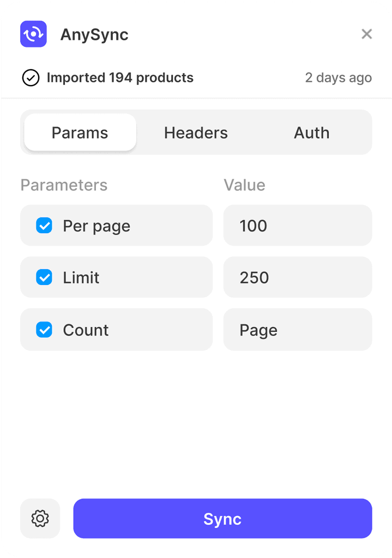Disable the Count parameter checkbox

pos(44,330)
